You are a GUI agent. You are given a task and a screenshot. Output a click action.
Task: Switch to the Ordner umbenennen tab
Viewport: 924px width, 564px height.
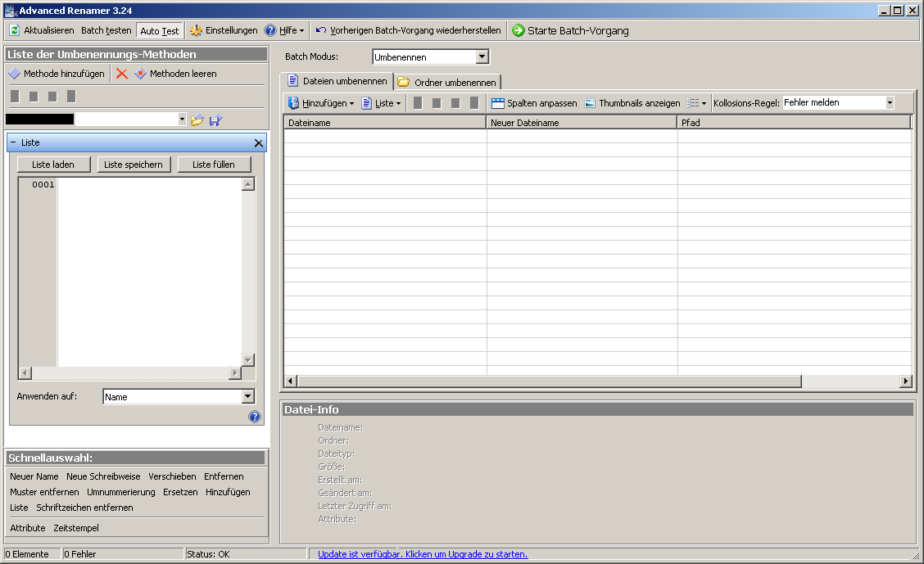click(x=447, y=83)
